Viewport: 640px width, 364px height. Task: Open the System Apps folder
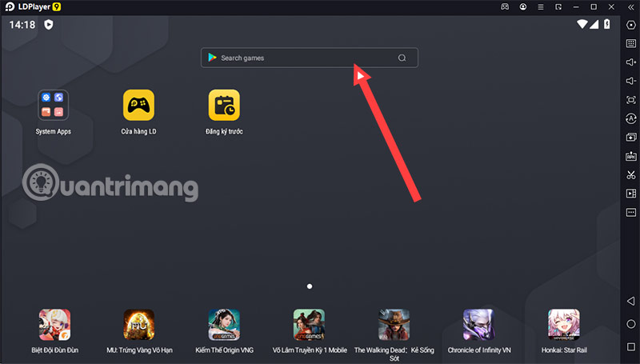click(53, 106)
